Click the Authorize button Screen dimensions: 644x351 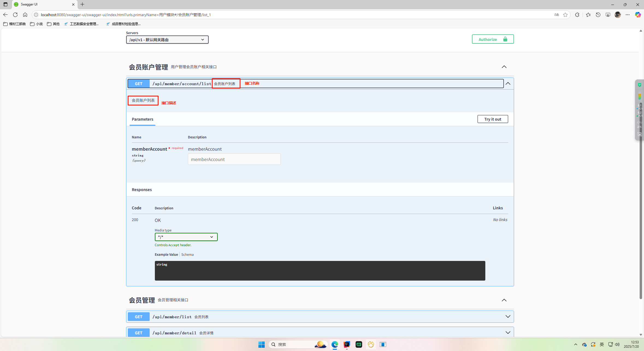click(492, 39)
